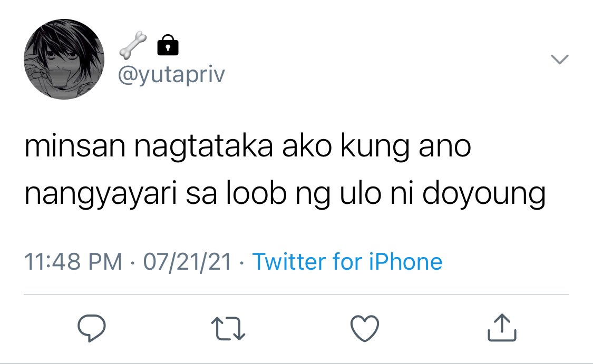This screenshot has height=364, width=593.
Task: Open the Twitter for iPhone source link
Action: pyautogui.click(x=347, y=262)
